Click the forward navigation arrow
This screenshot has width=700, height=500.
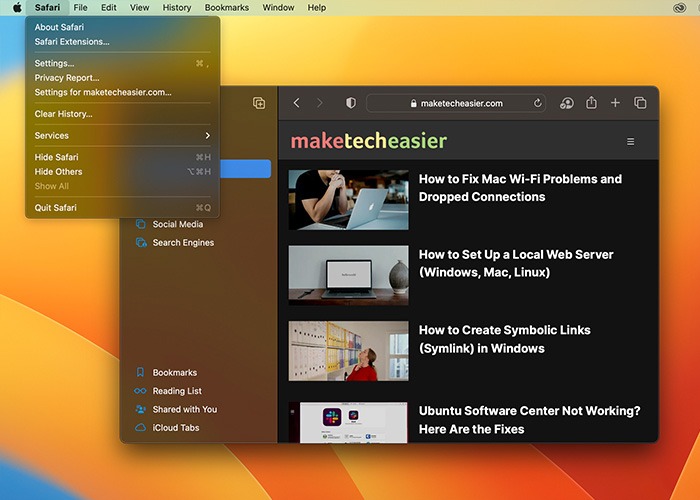pos(320,103)
